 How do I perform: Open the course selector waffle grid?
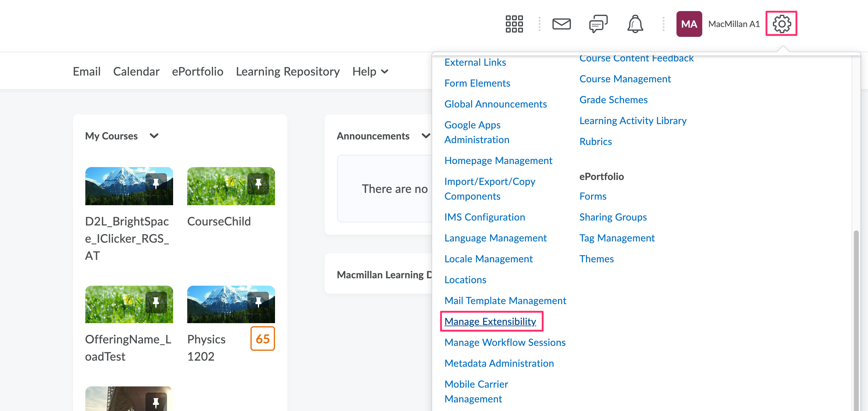[x=514, y=24]
